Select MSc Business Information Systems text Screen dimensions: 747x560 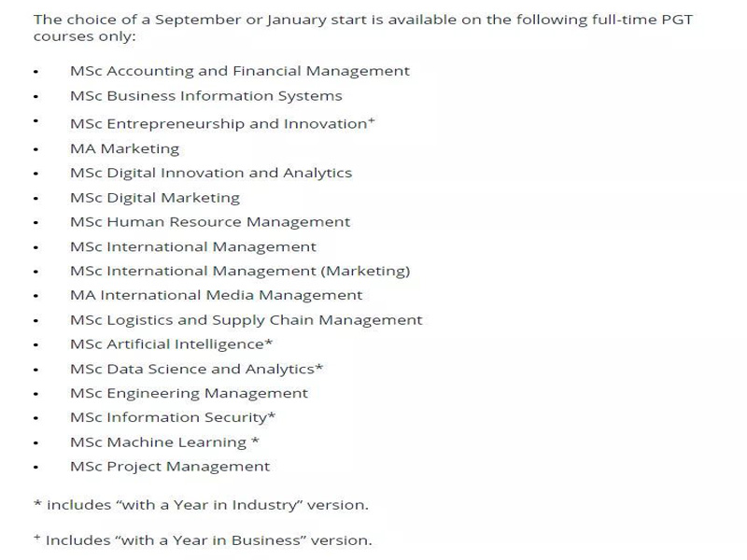pyautogui.click(x=205, y=96)
